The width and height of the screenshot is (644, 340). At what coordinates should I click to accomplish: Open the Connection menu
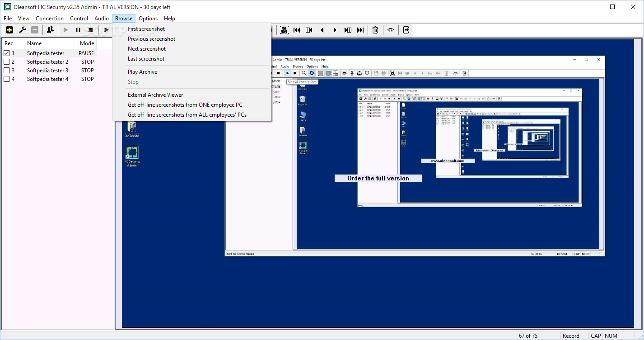[x=50, y=19]
